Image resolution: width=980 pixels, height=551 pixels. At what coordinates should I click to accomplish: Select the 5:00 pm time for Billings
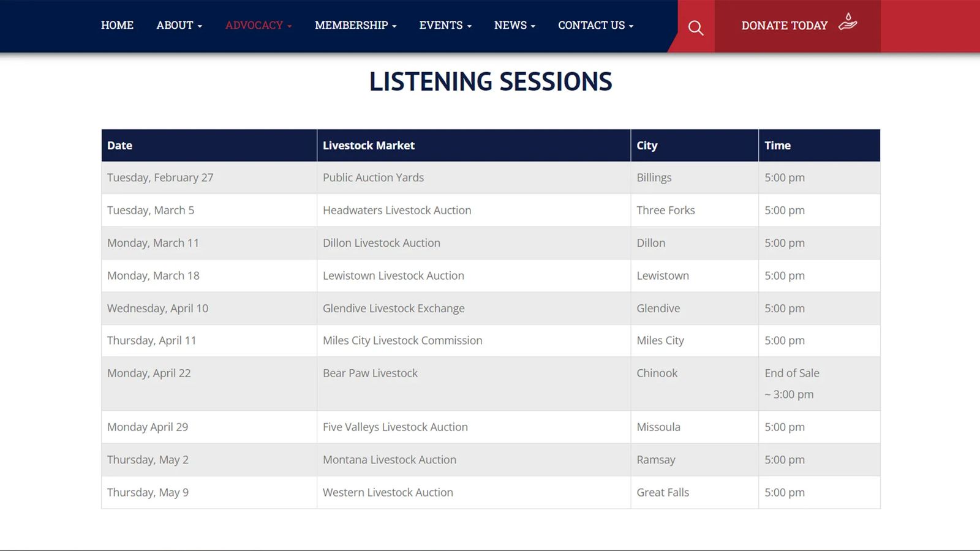point(820,178)
